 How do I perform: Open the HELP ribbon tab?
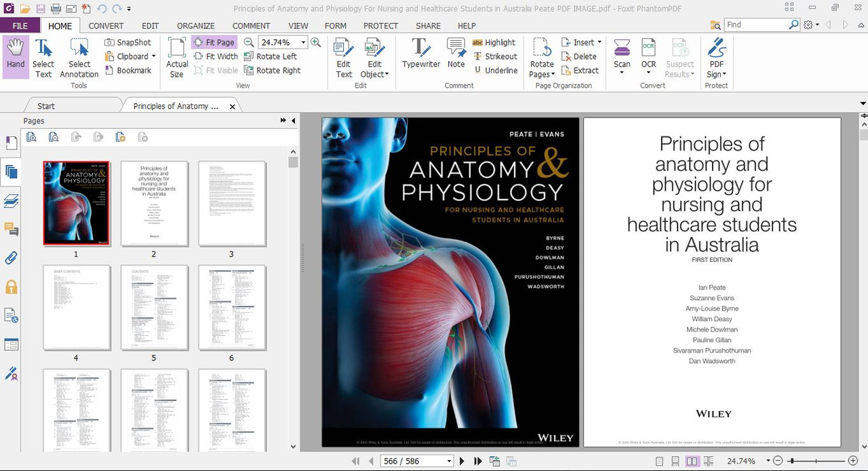[467, 26]
